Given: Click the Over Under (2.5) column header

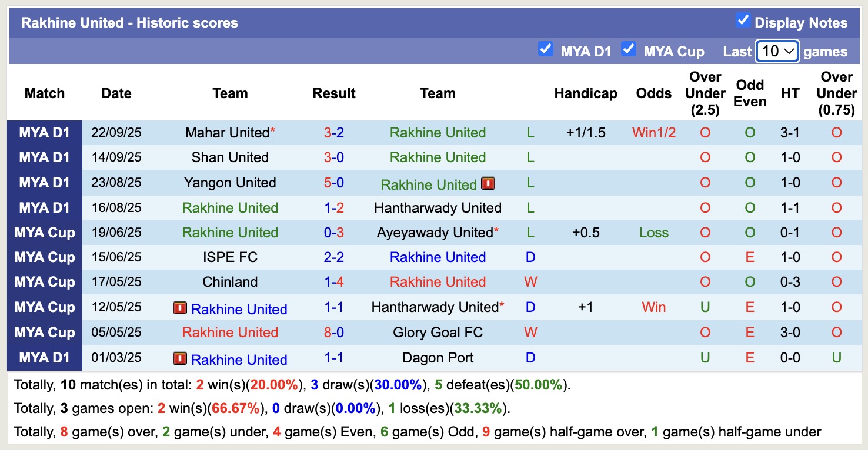Looking at the screenshot, I should 705,93.
